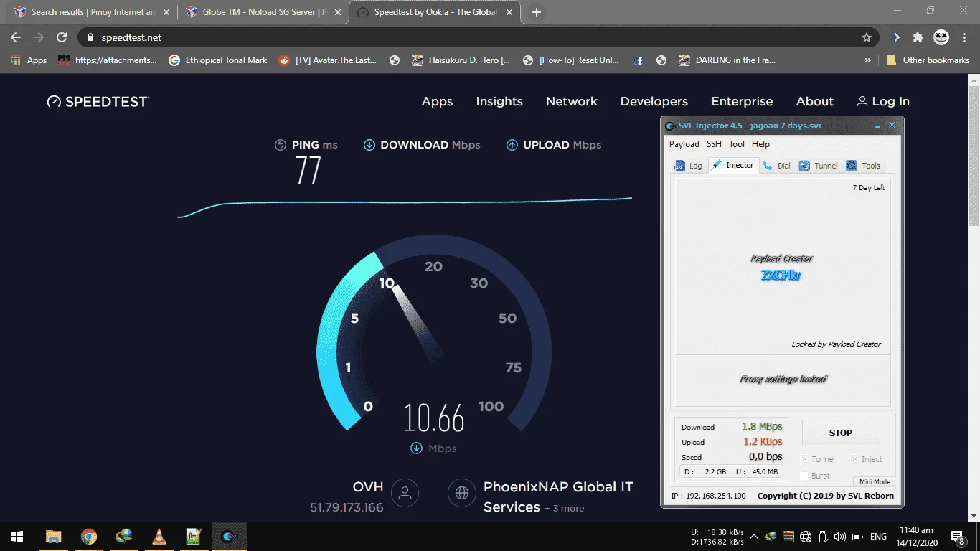The height and width of the screenshot is (551, 980).
Task: Open File Explorer from the taskbar
Action: (53, 536)
